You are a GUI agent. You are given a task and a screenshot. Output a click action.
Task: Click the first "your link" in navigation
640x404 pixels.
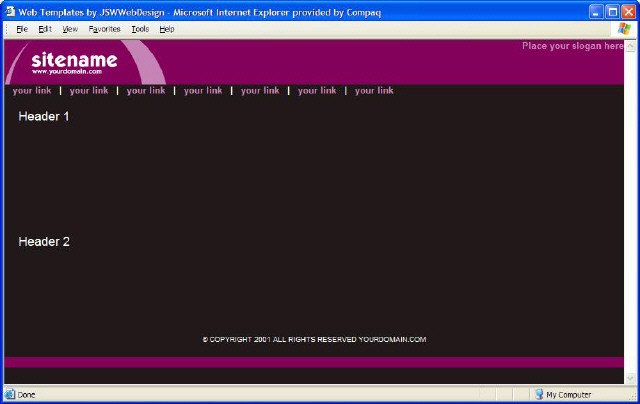point(32,91)
